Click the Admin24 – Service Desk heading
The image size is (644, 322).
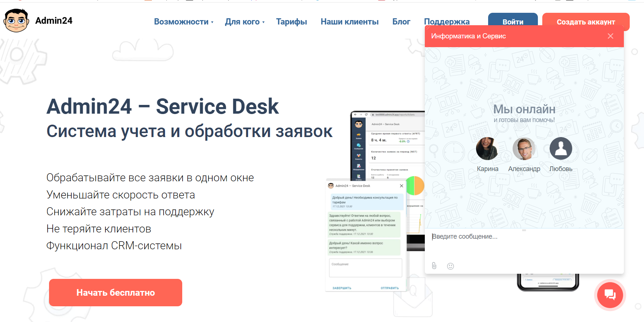(x=162, y=106)
